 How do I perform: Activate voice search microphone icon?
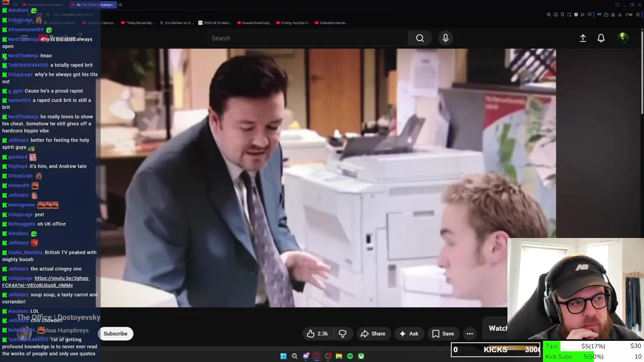[x=445, y=38]
